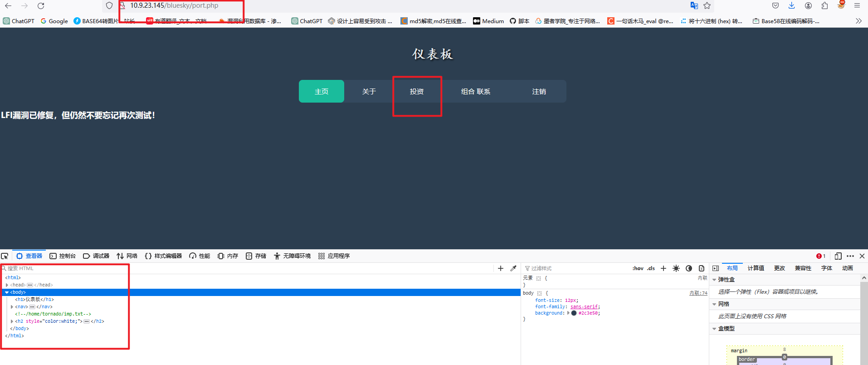Click the 注销 (logout) navigation button
Screen dimensions: 868x365
click(x=539, y=92)
